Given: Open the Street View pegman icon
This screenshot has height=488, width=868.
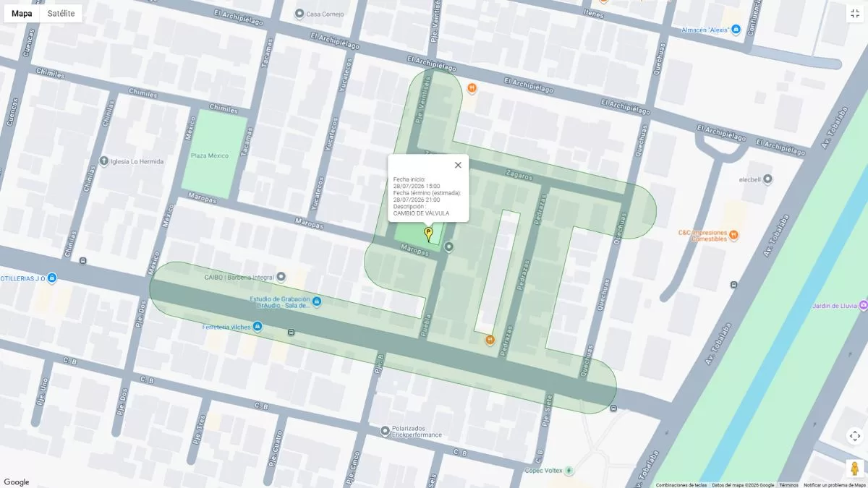Looking at the screenshot, I should tap(854, 468).
